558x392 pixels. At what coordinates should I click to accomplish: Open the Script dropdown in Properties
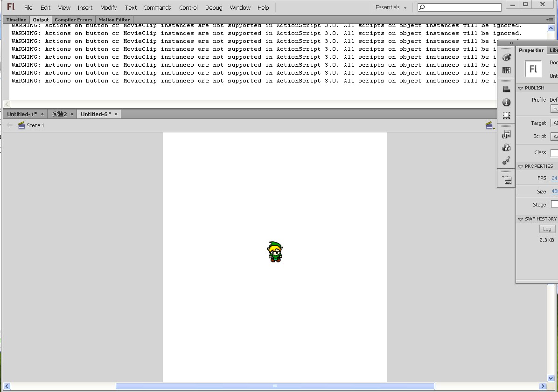tap(554, 136)
